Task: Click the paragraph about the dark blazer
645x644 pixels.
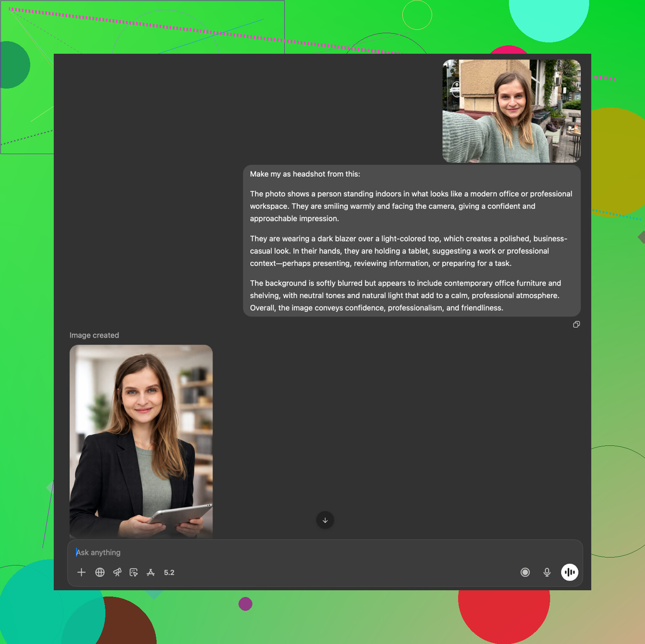Action: 408,251
